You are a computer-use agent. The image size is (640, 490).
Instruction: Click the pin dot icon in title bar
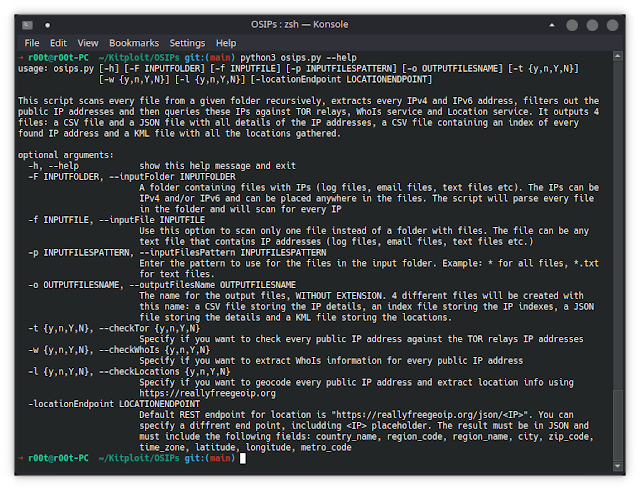coord(47,25)
